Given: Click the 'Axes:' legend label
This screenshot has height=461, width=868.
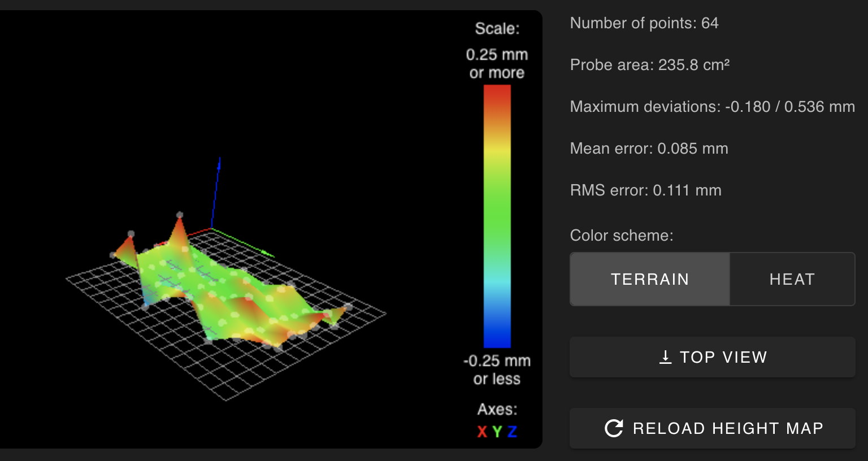Looking at the screenshot, I should point(497,409).
